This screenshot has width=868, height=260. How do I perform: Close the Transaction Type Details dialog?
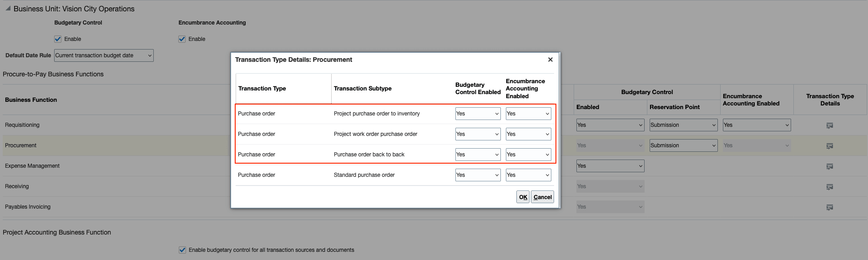(550, 60)
